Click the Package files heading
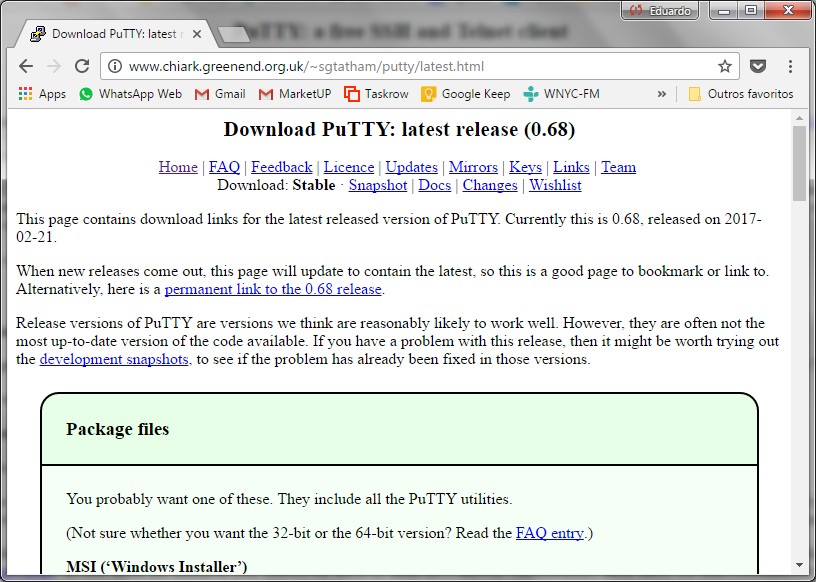The image size is (816, 582). tap(118, 429)
